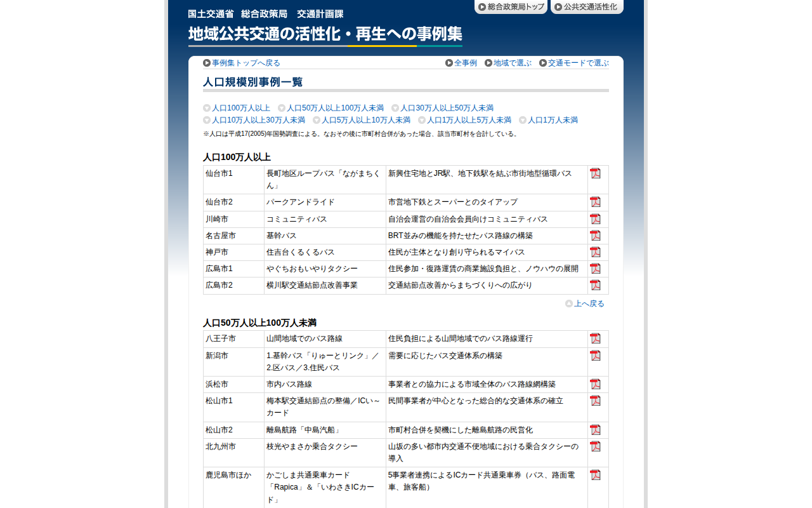Select the 川崎市 table cell
The height and width of the screenshot is (508, 812).
[x=233, y=219]
